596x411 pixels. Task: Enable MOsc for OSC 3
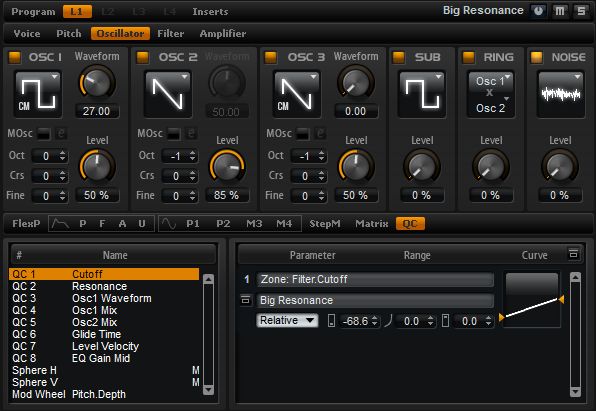pos(303,134)
